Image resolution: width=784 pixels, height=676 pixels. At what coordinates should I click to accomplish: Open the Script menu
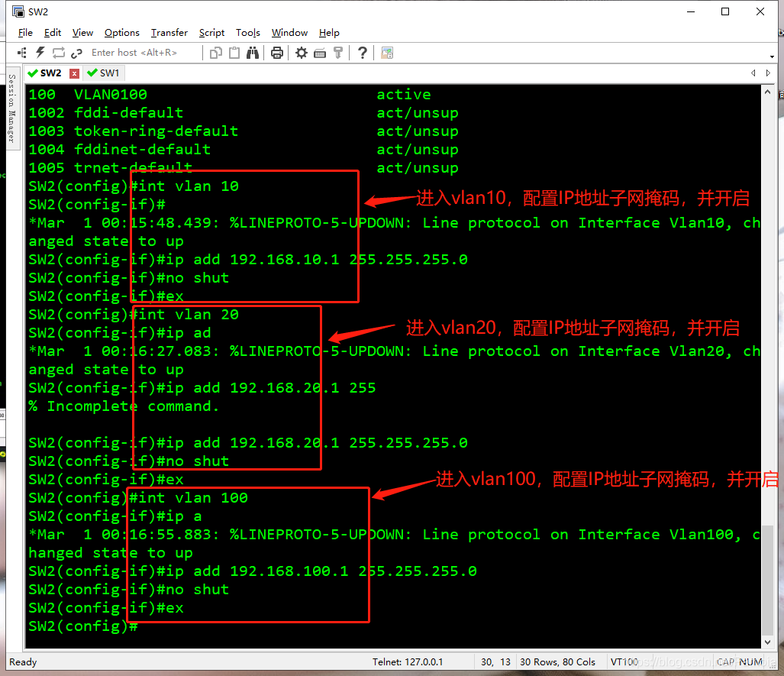[211, 33]
